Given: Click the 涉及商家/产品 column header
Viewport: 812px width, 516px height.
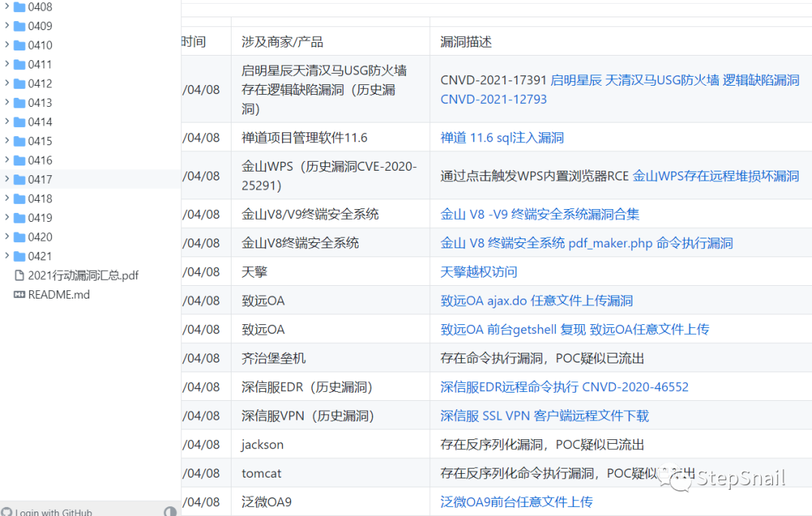Looking at the screenshot, I should 282,41.
